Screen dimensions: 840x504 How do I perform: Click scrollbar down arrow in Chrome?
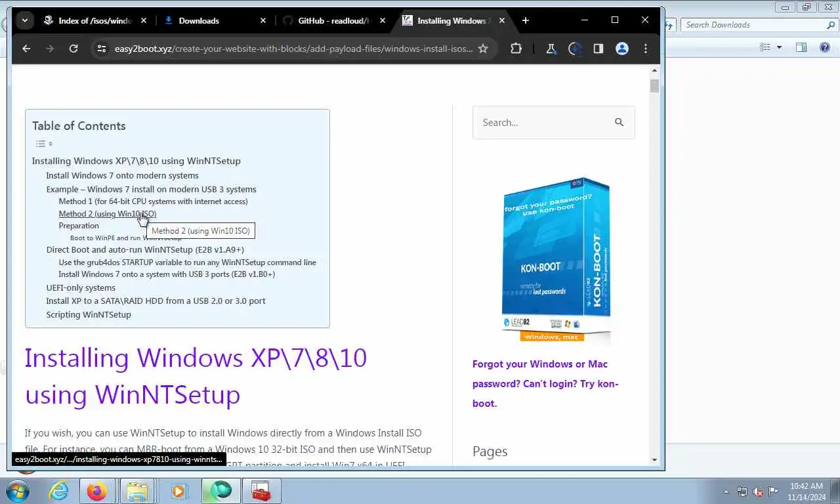654,460
